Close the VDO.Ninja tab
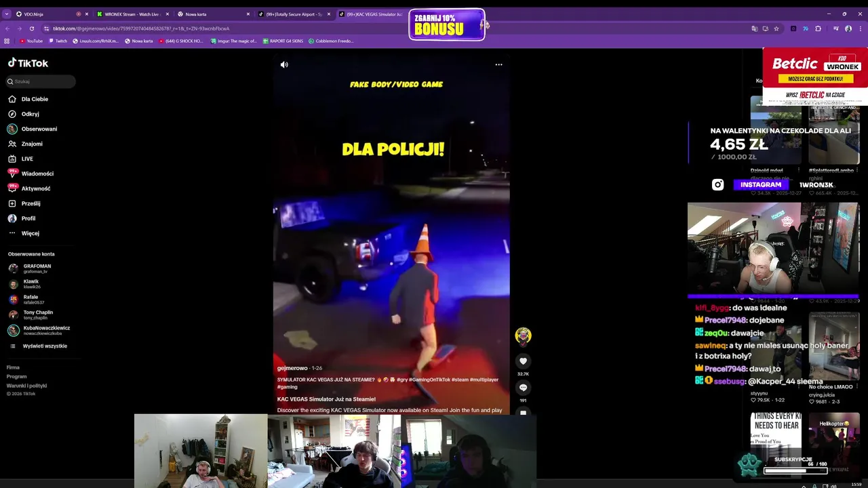Image resolution: width=868 pixels, height=488 pixels. [x=87, y=14]
